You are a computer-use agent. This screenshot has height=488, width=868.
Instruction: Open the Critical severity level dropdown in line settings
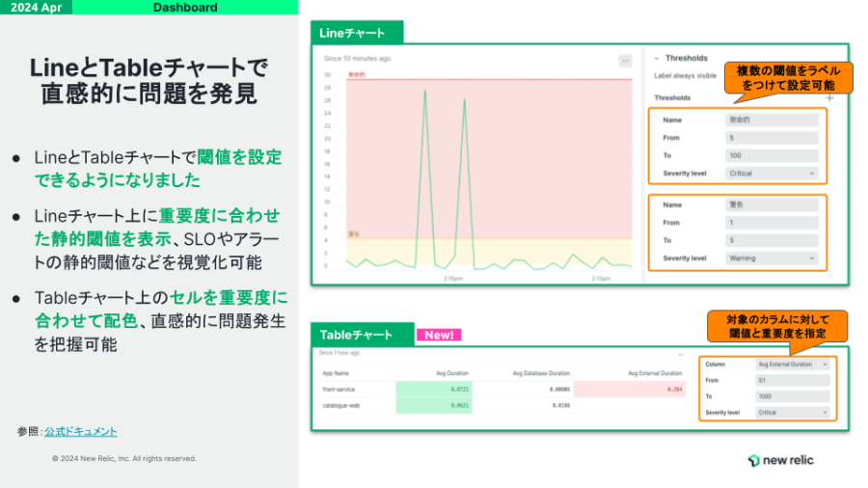pyautogui.click(x=772, y=174)
